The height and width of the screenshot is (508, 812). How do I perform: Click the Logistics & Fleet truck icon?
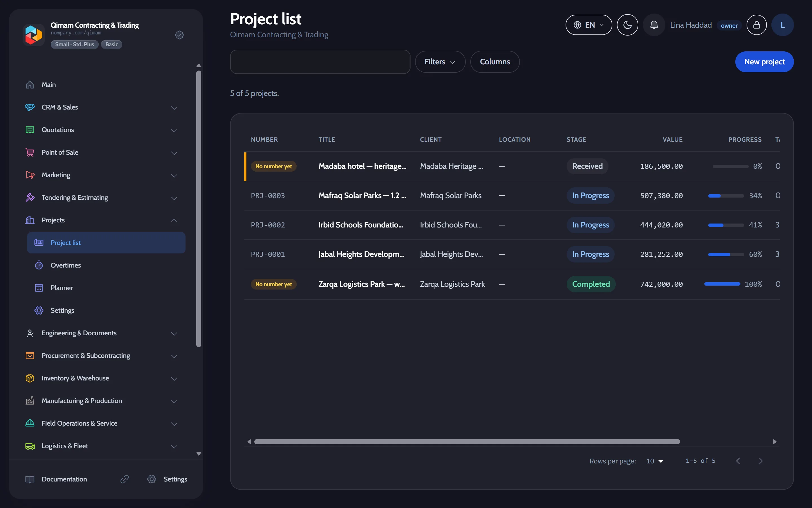pos(30,446)
